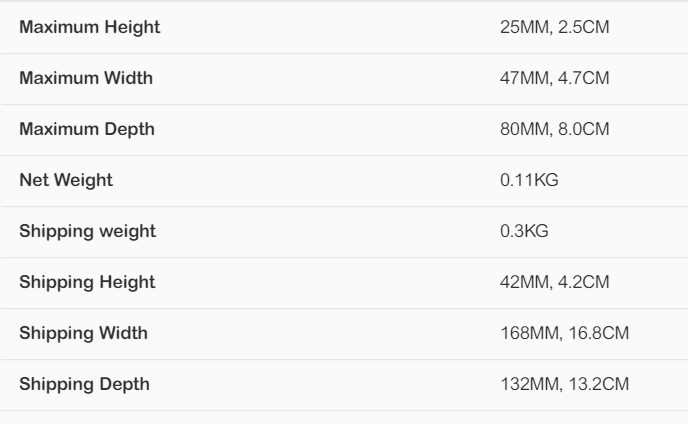Click the Shipping Height label
This screenshot has height=424, width=688.
pos(87,283)
